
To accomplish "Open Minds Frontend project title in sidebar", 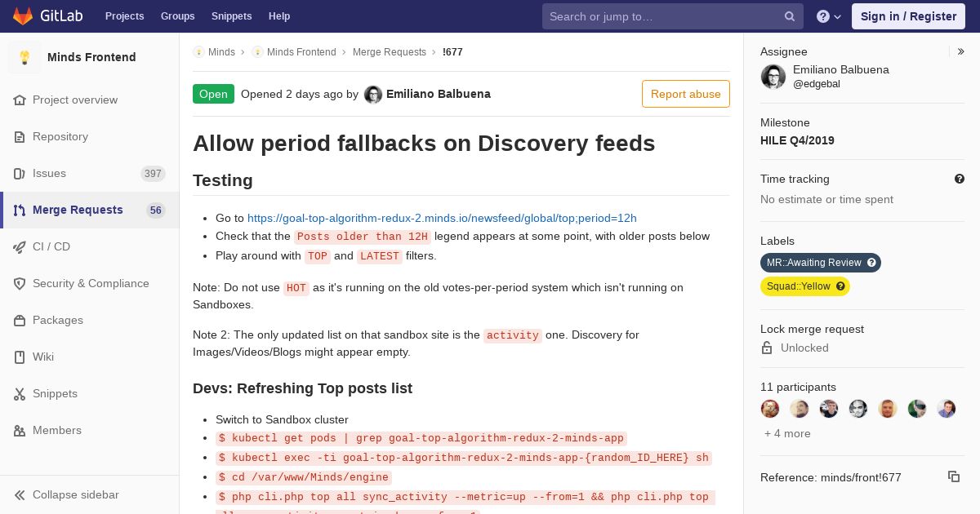I will click(x=91, y=57).
